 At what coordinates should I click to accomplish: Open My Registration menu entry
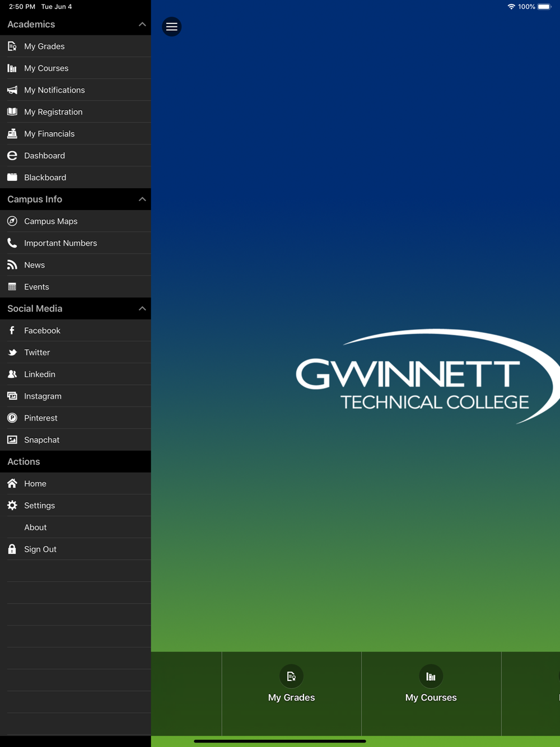coord(76,112)
